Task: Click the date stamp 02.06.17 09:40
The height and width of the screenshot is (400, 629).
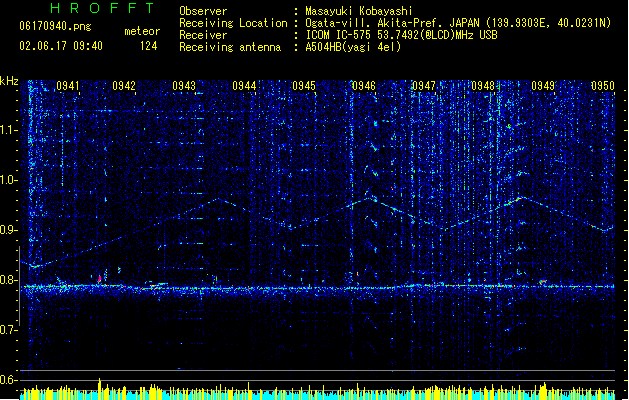Action: tap(61, 46)
